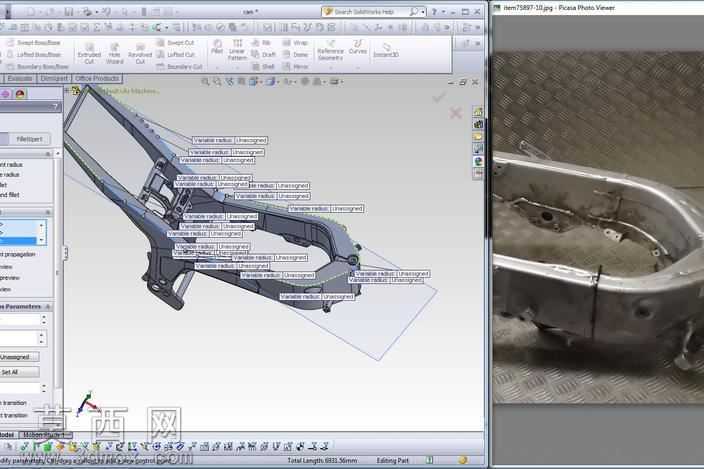Screen dimensions: 704x469
Task: Choose the Rib feature tool
Action: (261, 43)
